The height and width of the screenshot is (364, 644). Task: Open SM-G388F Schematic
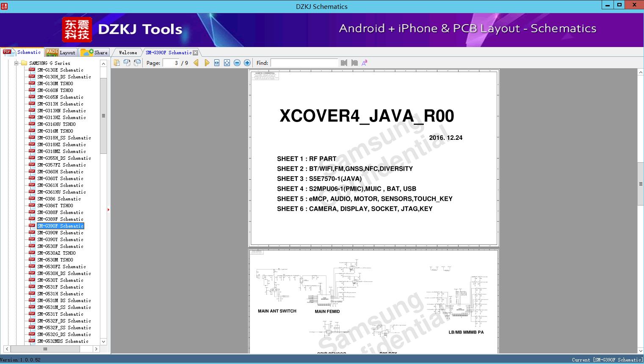coord(60,212)
